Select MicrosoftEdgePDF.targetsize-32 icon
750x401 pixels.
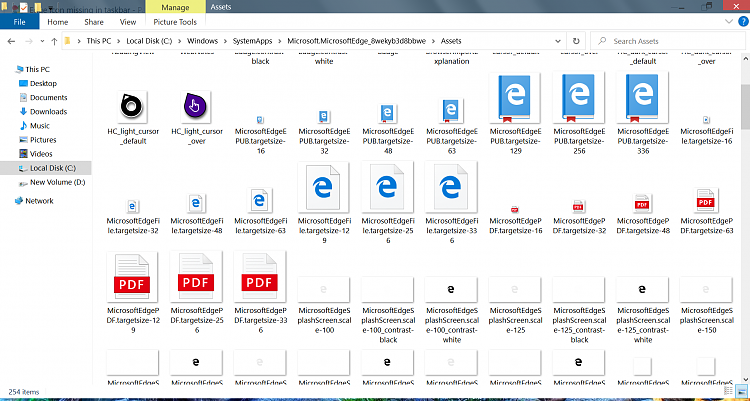pyautogui.click(x=578, y=206)
